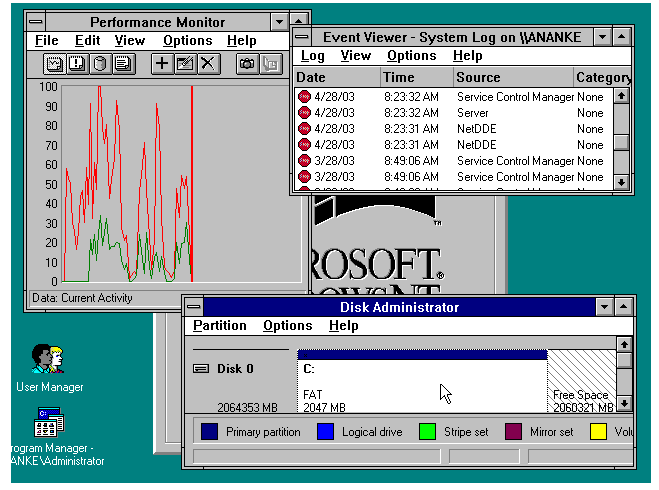Select the Log view cylinder icon

click(99, 64)
